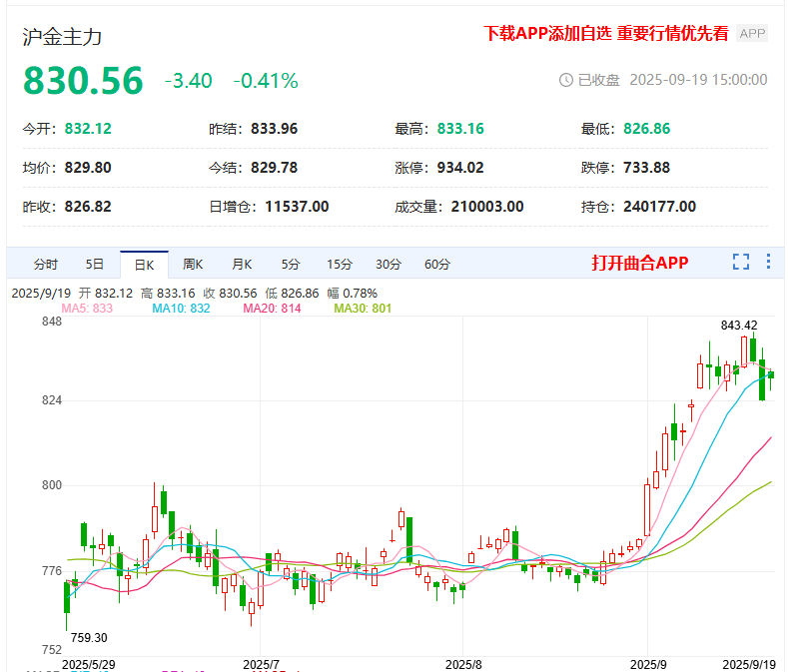
Task: Switch to the 分时 chart tab
Action: click(46, 265)
